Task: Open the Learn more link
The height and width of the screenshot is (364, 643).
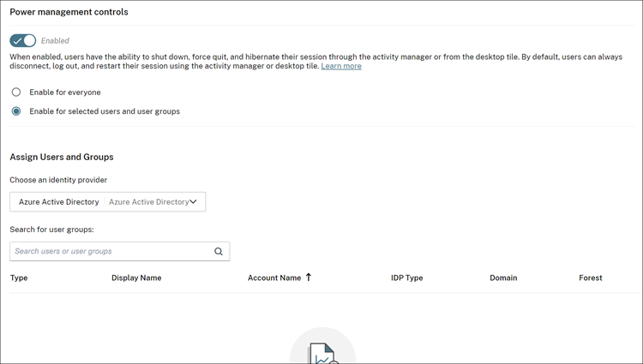Action: [341, 66]
